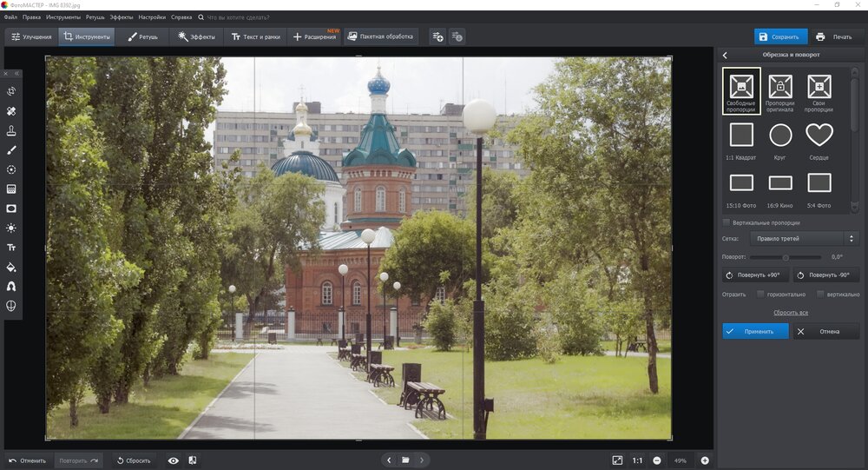Screen dimensions: 868x470
Task: Switch to the 'Ретушь' tab
Action: click(142, 36)
